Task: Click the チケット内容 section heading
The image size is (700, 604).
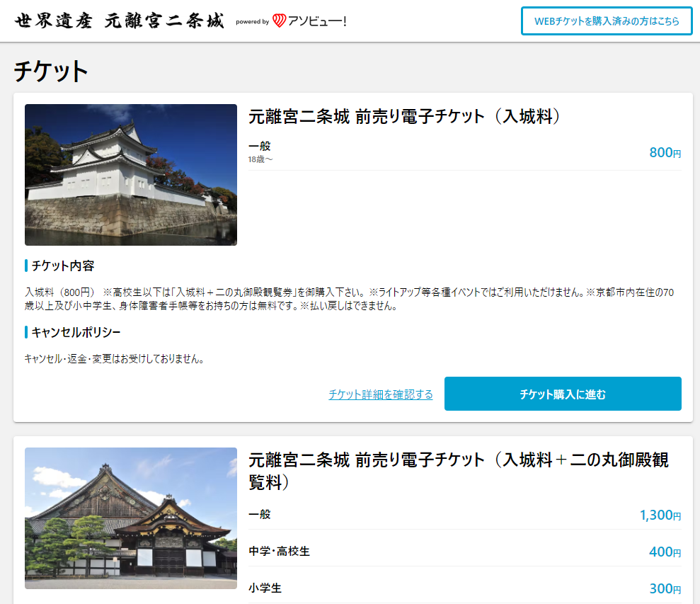Action: (63, 266)
